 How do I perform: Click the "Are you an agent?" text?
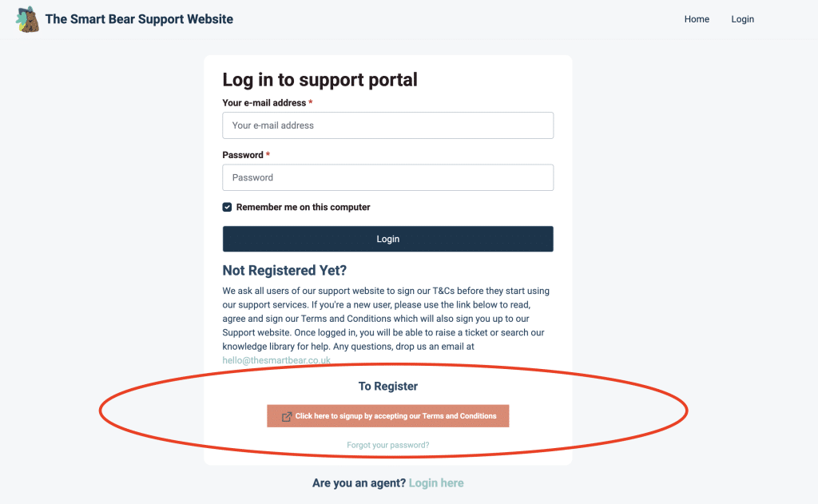[359, 483]
